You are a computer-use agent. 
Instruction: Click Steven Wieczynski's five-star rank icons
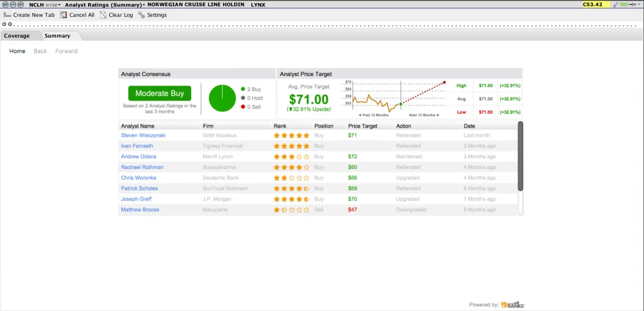point(292,136)
